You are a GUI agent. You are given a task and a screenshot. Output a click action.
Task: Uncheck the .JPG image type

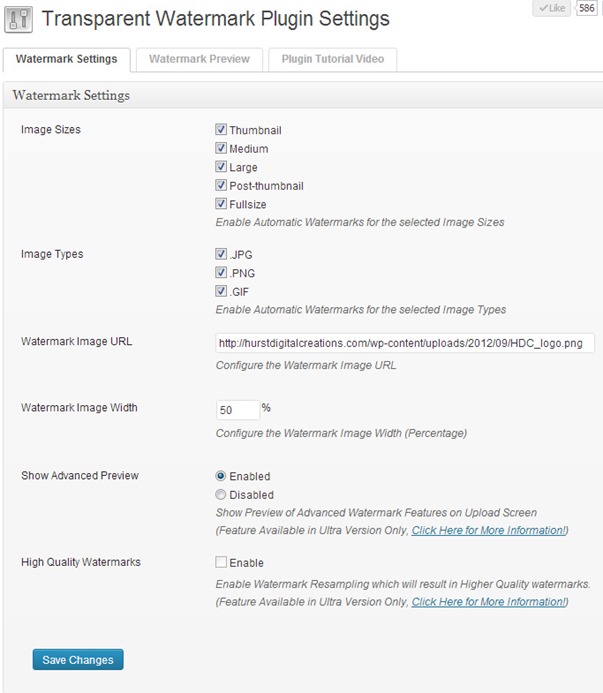[x=221, y=254]
